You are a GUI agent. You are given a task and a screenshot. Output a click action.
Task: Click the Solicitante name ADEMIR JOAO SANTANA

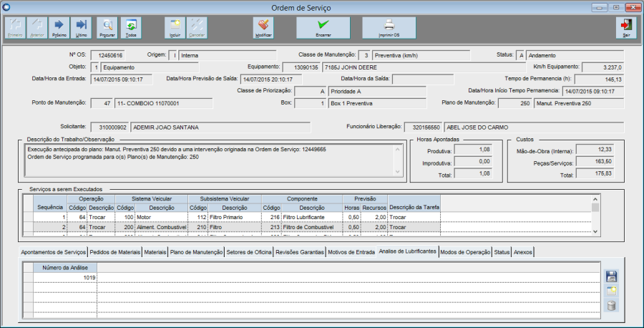[x=221, y=127]
